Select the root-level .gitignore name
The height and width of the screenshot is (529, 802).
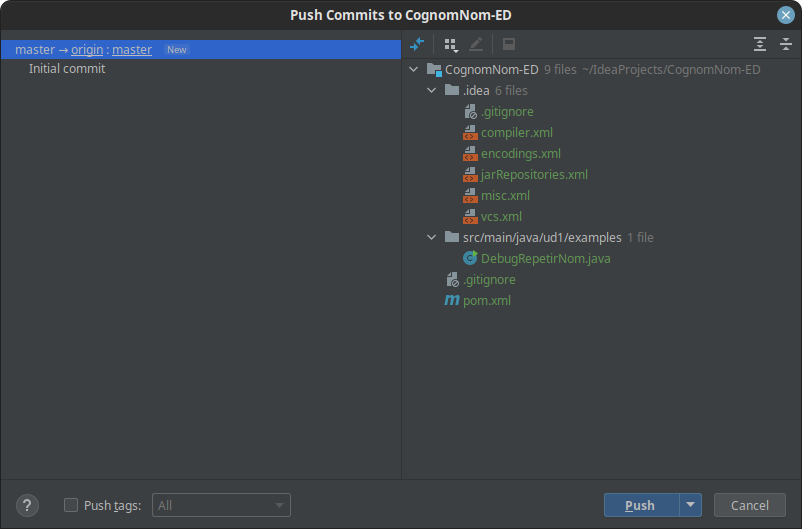tap(489, 279)
